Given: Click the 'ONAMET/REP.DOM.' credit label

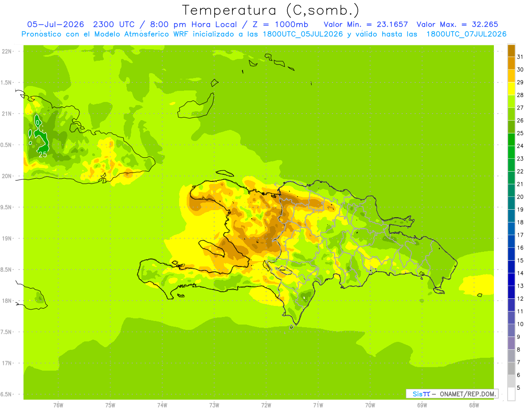Looking at the screenshot, I should coord(468,394).
